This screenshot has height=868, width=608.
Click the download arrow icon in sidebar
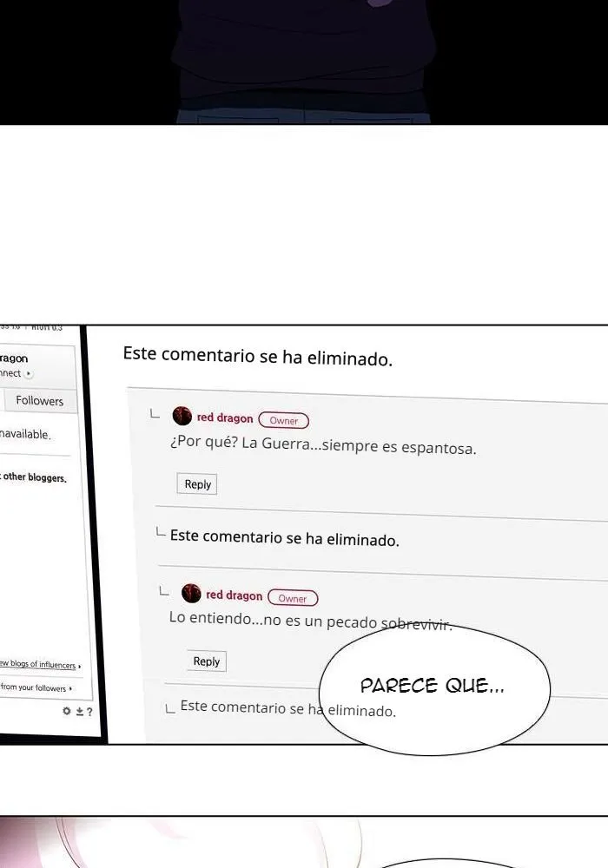[x=79, y=712]
